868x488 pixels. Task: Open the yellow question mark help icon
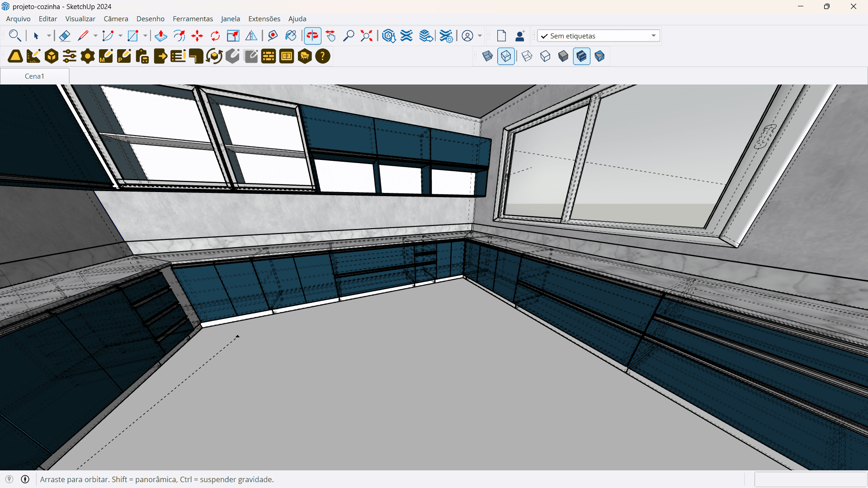(323, 56)
